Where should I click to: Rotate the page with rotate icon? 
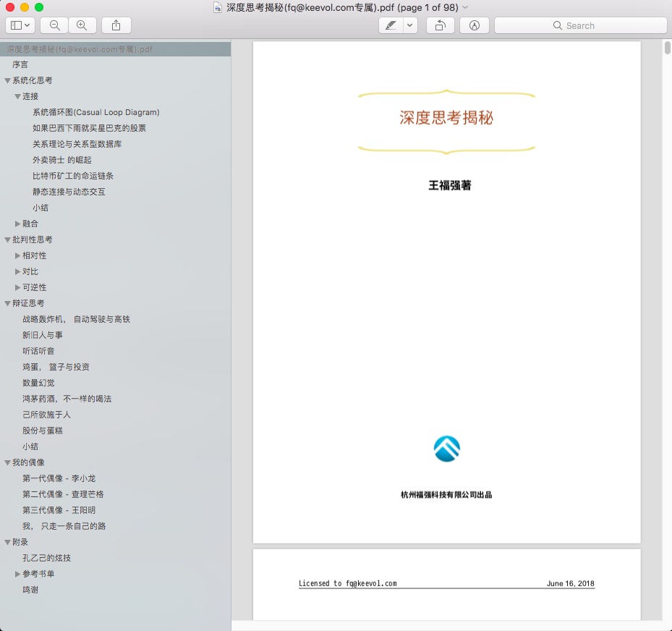[x=440, y=25]
